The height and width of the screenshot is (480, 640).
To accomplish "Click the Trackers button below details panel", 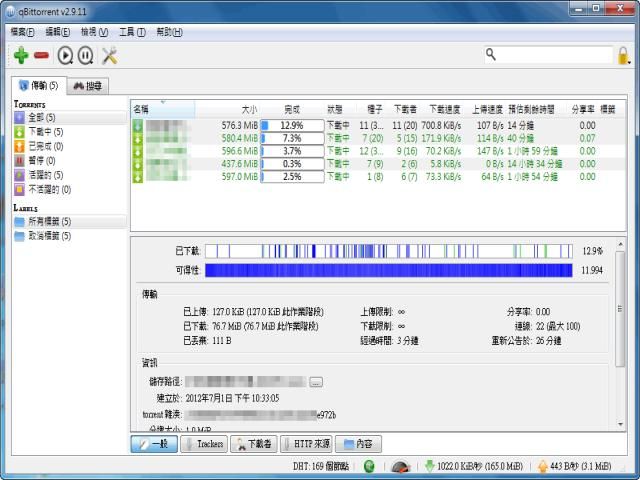I will point(204,443).
